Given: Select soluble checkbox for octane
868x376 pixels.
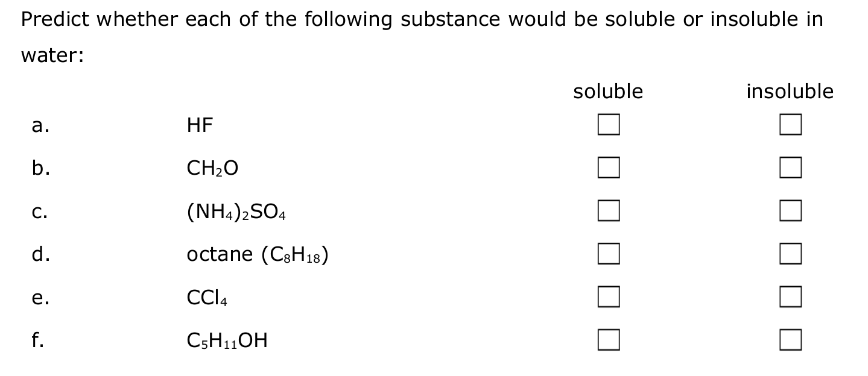Looking at the screenshot, I should (609, 254).
